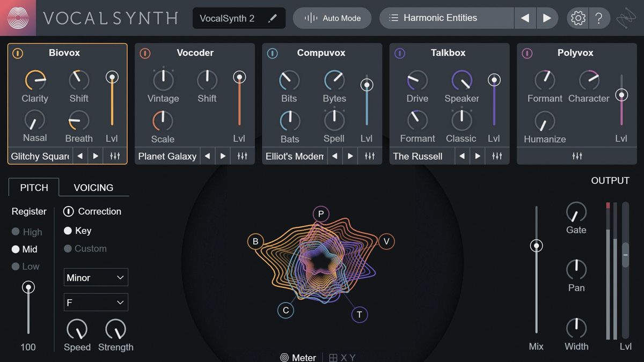Click the Compuvox advanced settings sliders icon
Viewport: 644px width, 362px height.
369,156
